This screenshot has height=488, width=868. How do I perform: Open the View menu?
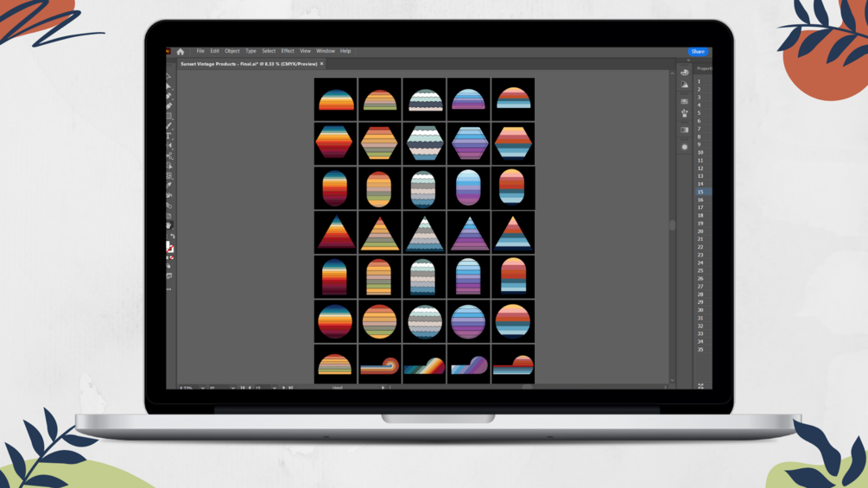pyautogui.click(x=305, y=51)
